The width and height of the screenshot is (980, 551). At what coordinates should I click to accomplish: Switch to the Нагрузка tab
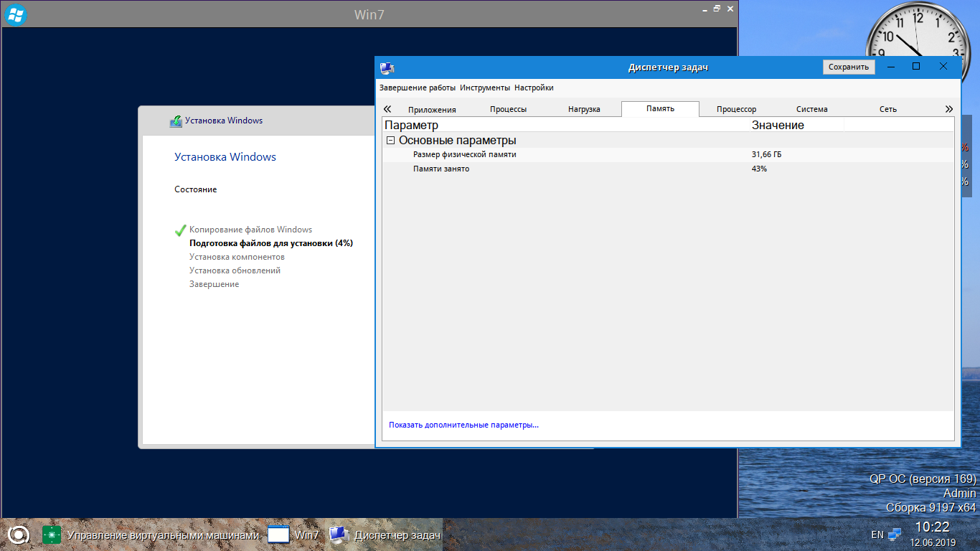584,109
